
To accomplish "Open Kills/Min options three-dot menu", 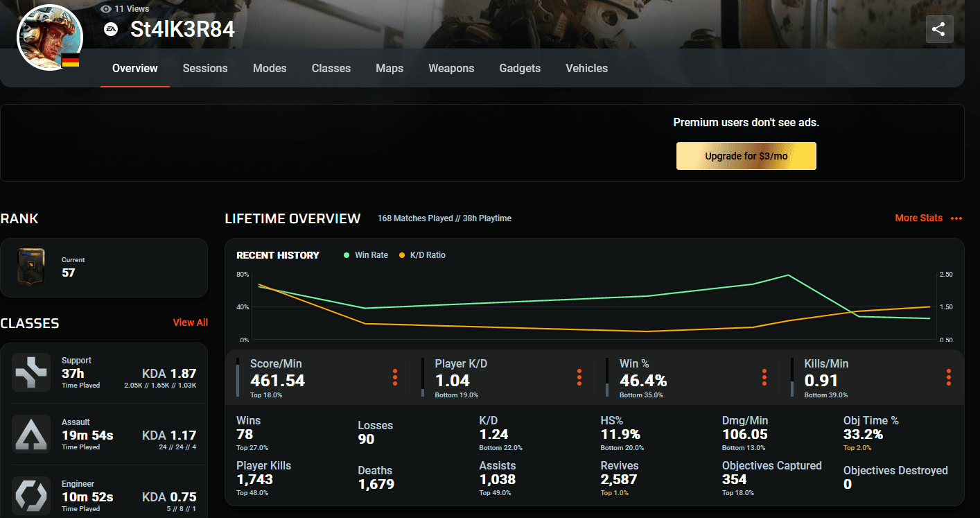I will (x=949, y=377).
